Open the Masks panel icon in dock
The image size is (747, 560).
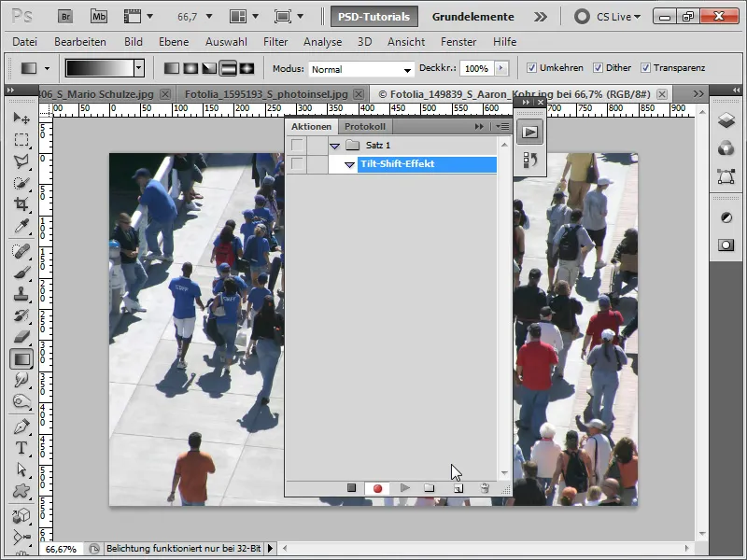pyautogui.click(x=726, y=245)
